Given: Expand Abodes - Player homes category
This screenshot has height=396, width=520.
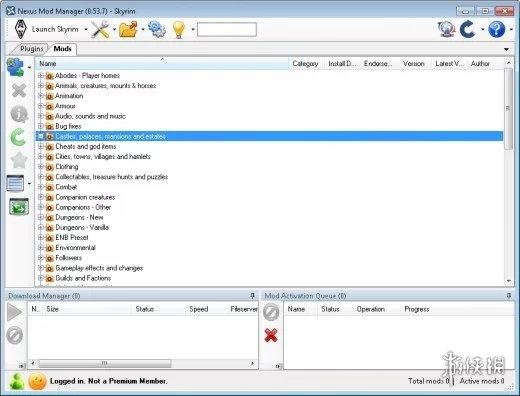Looking at the screenshot, I should point(41,76).
